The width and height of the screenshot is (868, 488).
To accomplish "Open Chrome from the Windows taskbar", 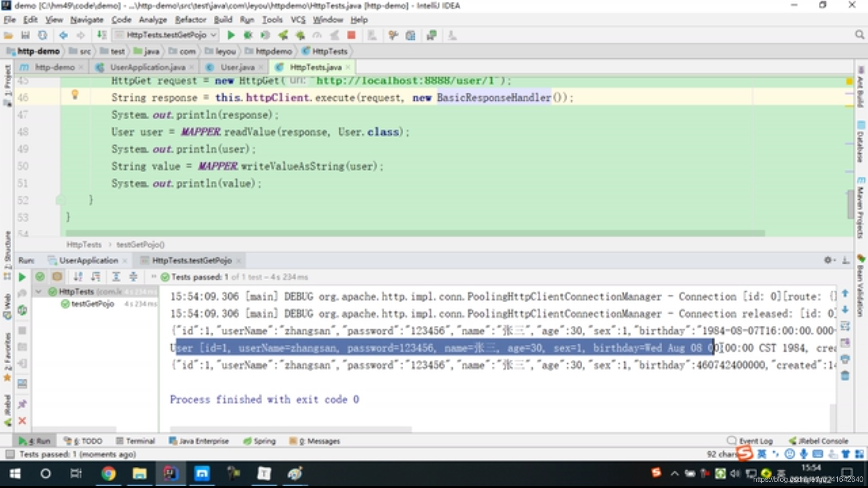I will pos(108,474).
